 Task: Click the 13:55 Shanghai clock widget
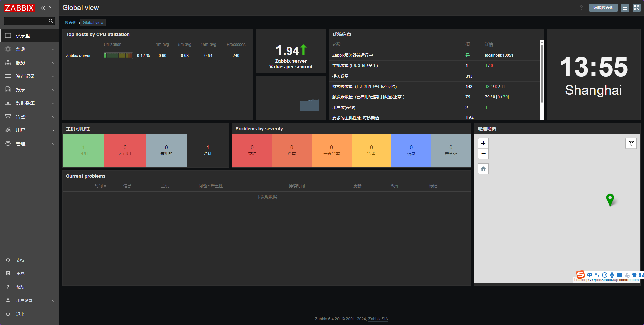point(593,75)
